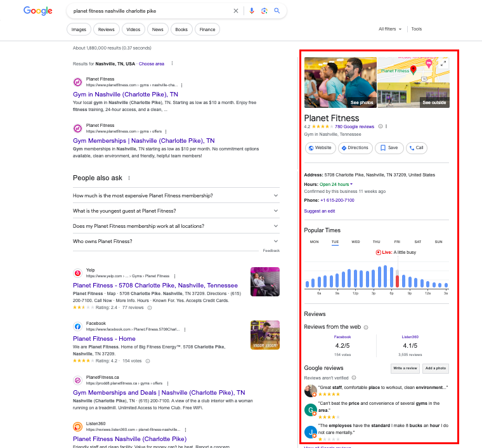
Task: Open three-dot menu for PlanetFitness.ca result
Action: [167, 383]
